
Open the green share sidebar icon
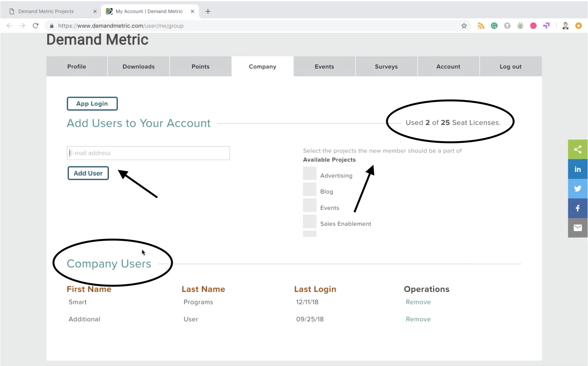click(578, 149)
